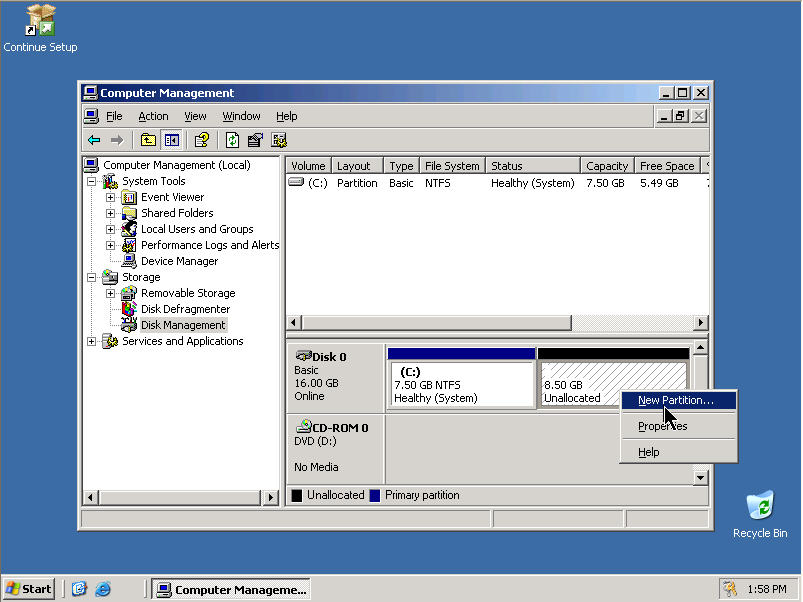
Task: Select the (C:) 7.50 GB NTFS partition block
Action: [x=461, y=379]
